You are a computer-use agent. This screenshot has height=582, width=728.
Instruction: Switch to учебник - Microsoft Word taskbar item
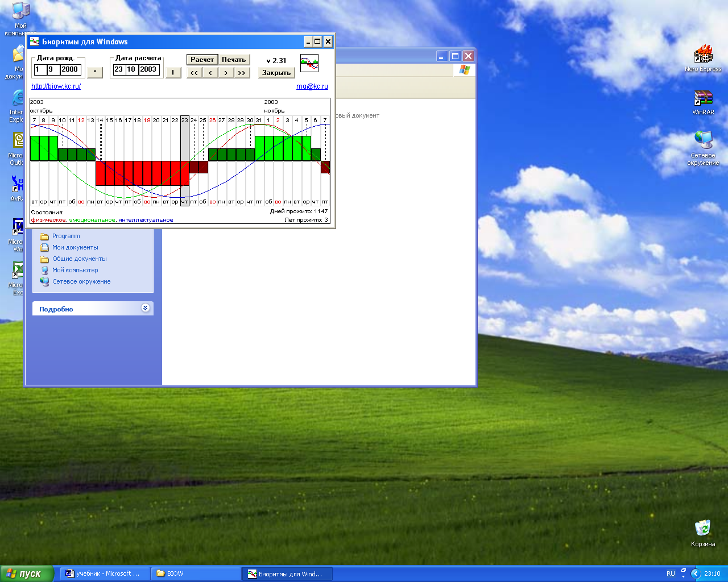tap(106, 573)
